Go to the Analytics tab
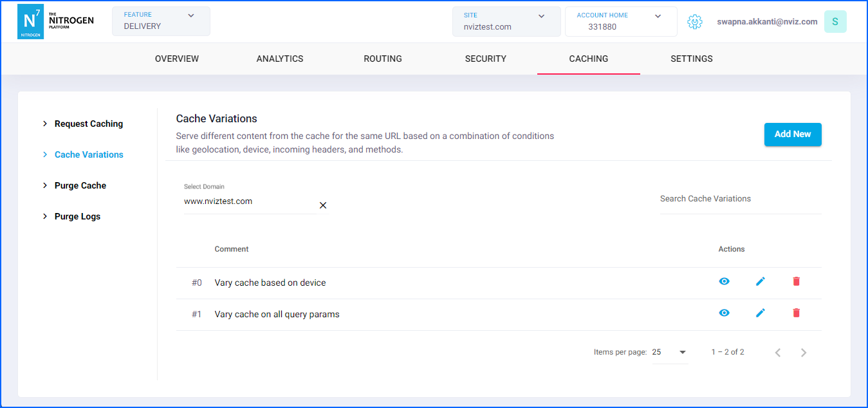The height and width of the screenshot is (408, 868). [x=279, y=59]
